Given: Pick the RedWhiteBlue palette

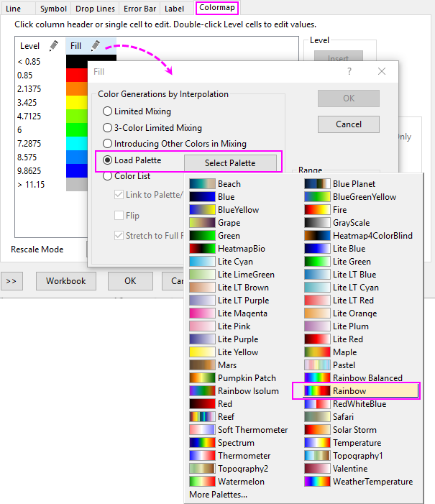Looking at the screenshot, I should point(345,404).
